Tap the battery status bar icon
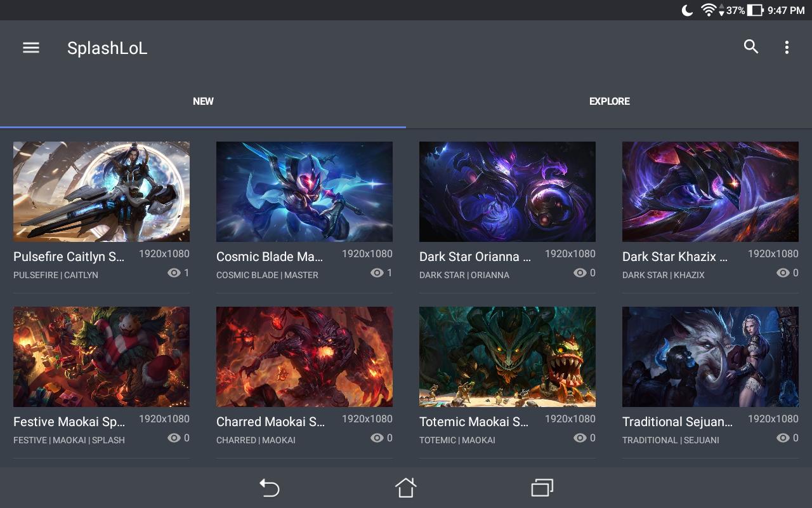 755,10
